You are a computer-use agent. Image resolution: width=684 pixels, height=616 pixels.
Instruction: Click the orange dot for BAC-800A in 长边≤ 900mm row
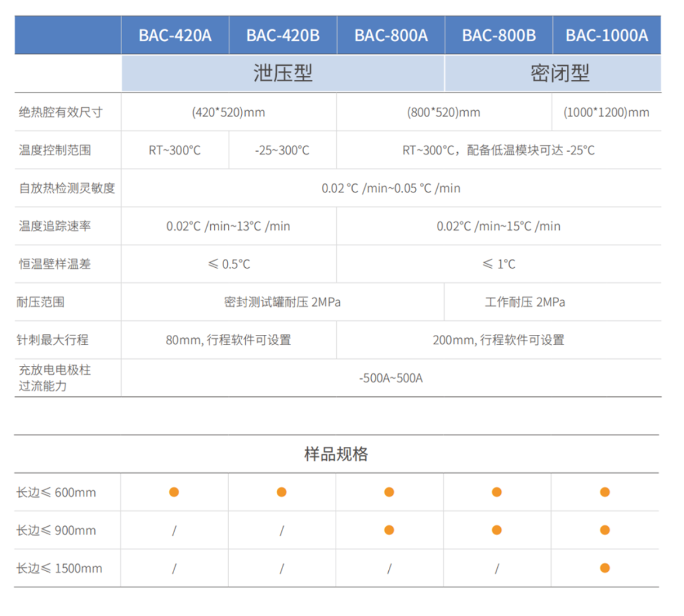389,530
